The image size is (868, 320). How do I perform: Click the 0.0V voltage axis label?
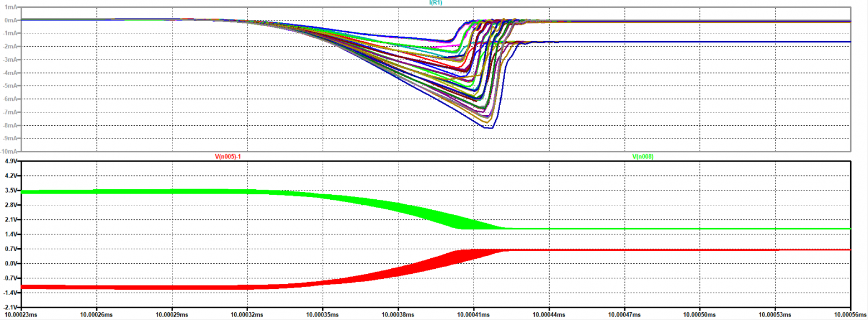tap(11, 263)
